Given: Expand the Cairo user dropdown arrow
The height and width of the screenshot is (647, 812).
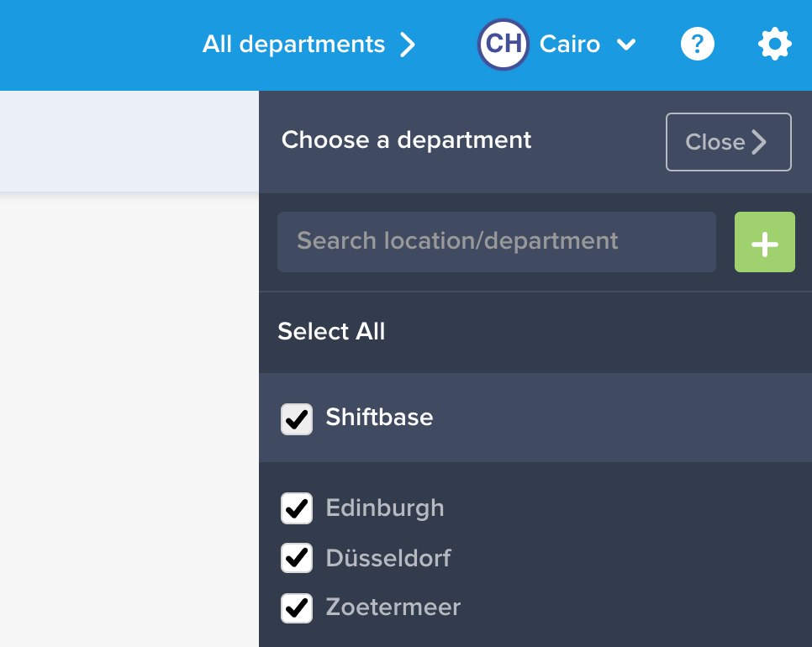Looking at the screenshot, I should tap(626, 45).
